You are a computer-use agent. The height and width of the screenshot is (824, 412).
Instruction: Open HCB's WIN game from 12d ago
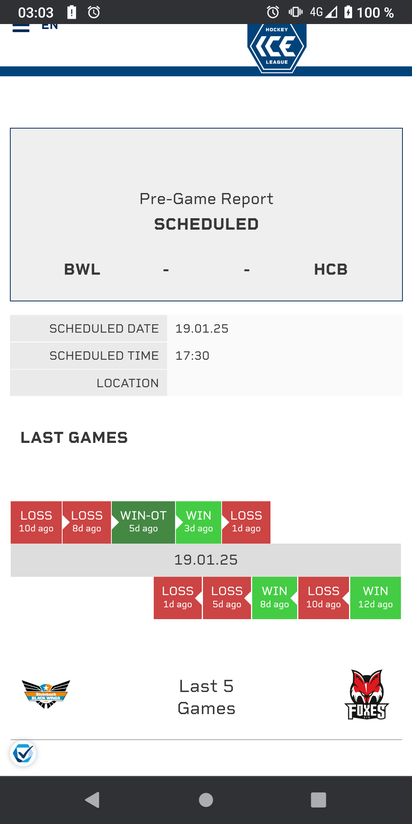click(375, 598)
